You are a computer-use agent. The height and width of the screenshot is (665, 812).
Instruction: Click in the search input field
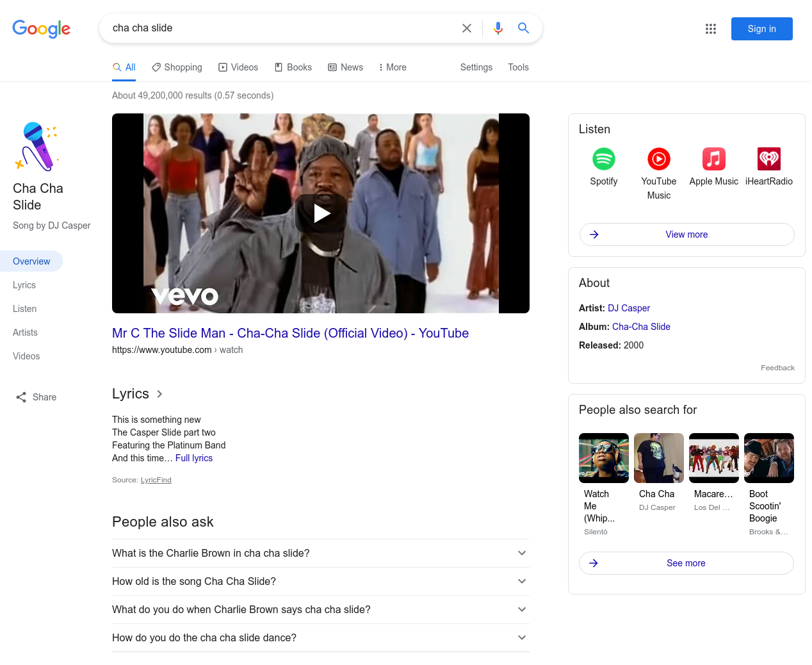[282, 28]
